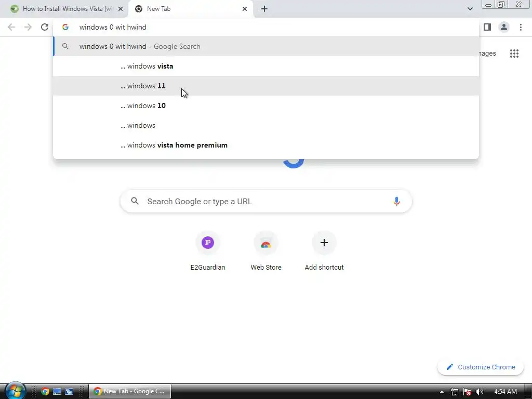Go back using the browser back arrow

tap(11, 27)
